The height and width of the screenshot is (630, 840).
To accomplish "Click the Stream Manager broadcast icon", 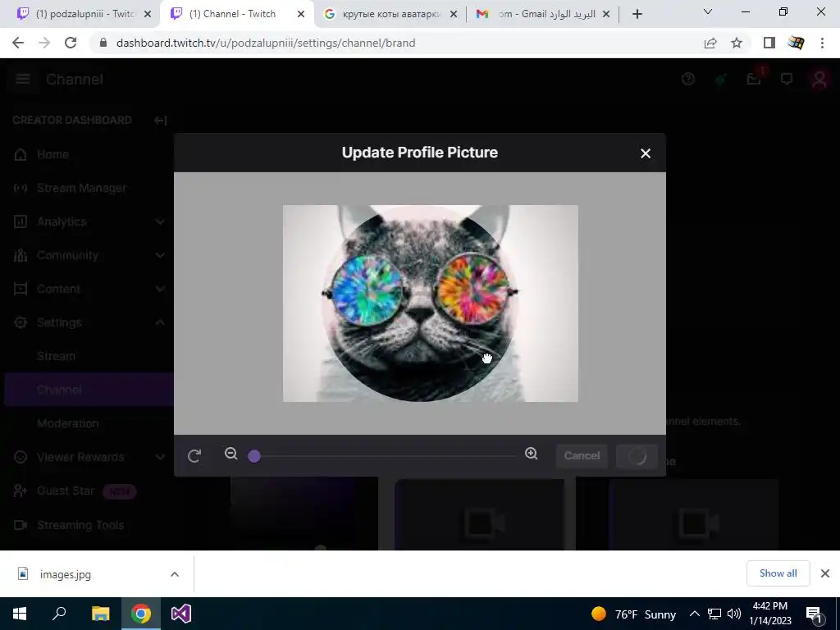I will [x=21, y=188].
